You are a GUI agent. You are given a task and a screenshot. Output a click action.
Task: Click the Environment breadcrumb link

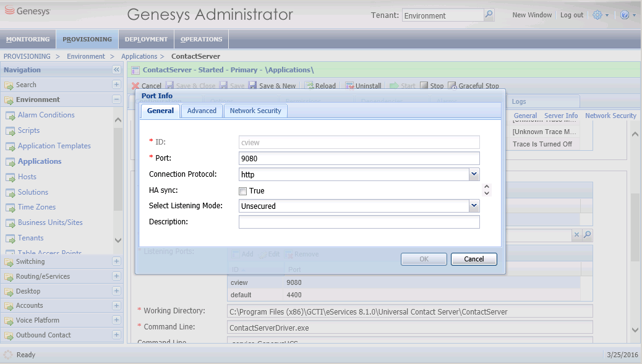pos(86,56)
